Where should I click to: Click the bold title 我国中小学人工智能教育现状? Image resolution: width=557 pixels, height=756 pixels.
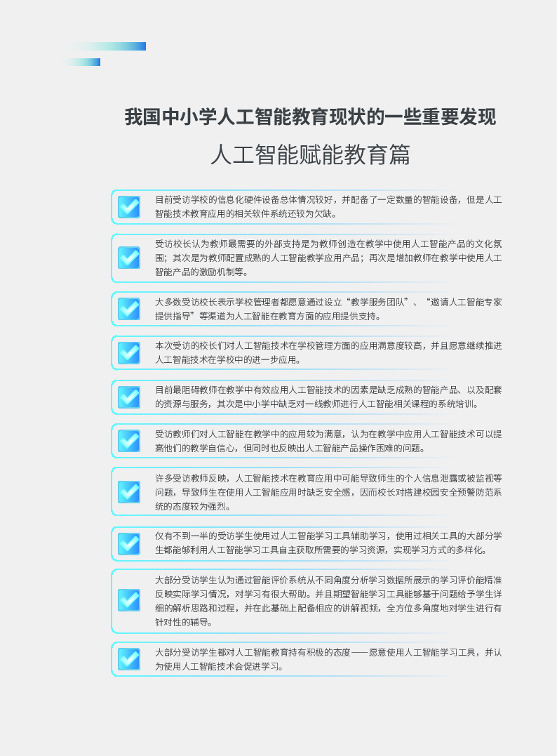(x=310, y=117)
